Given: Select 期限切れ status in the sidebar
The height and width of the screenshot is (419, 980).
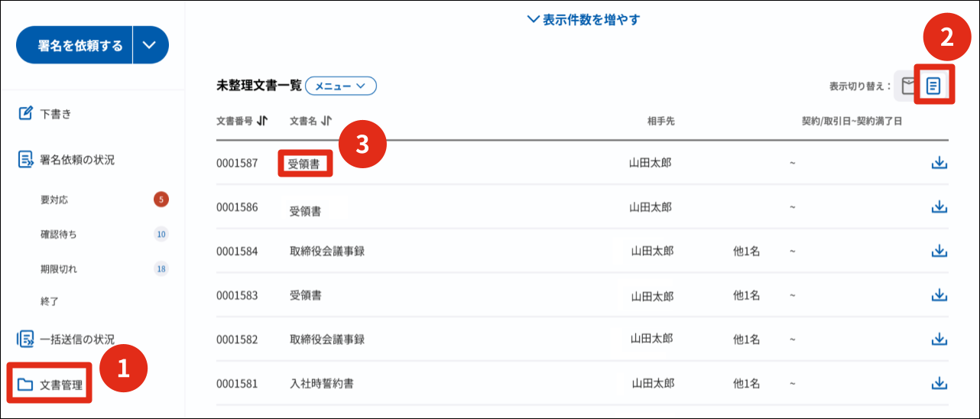Looking at the screenshot, I should coord(59,269).
